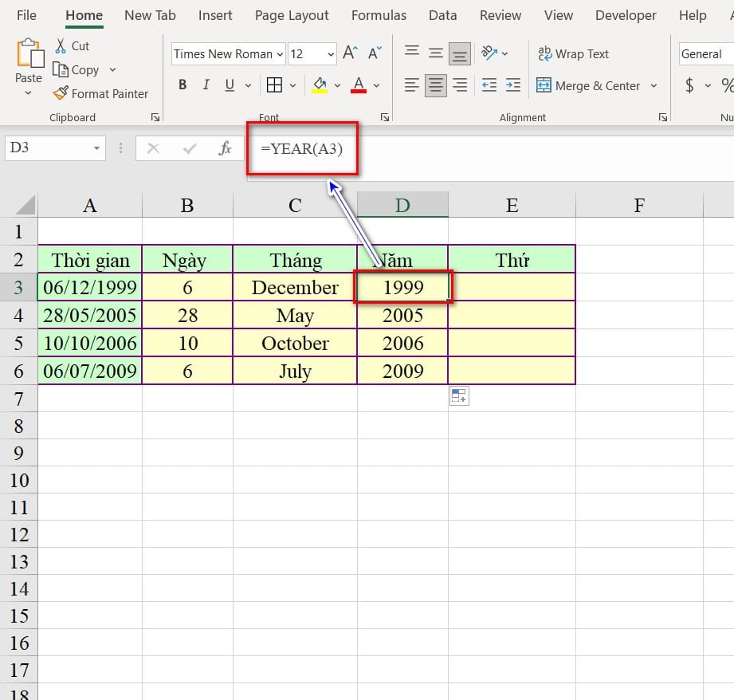Switch to the Formulas tab
This screenshot has height=700, width=734.
[x=379, y=15]
